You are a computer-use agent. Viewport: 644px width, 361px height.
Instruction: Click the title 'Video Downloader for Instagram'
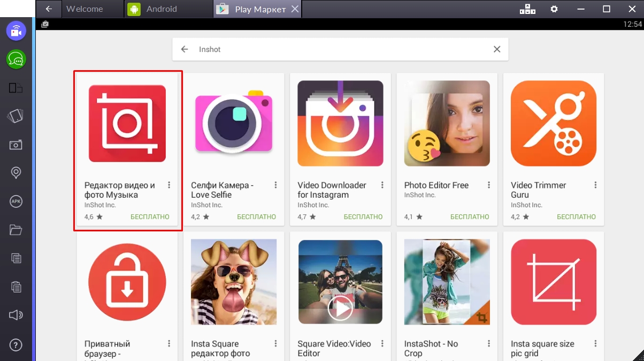[x=332, y=190]
